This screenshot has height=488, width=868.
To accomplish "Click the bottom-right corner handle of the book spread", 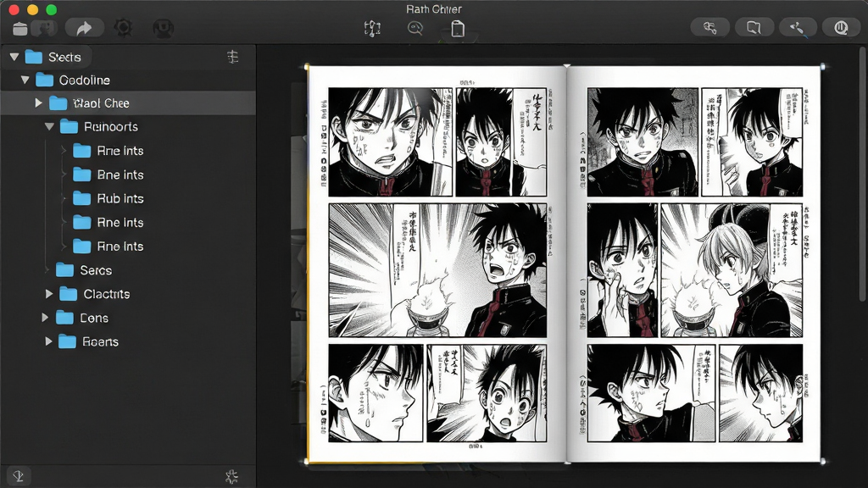I will point(822,461).
